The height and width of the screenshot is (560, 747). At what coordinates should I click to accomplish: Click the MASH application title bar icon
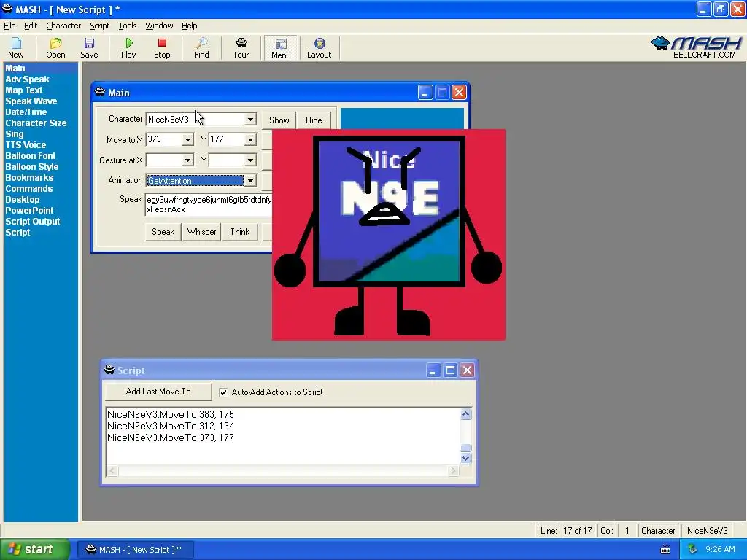[7, 9]
